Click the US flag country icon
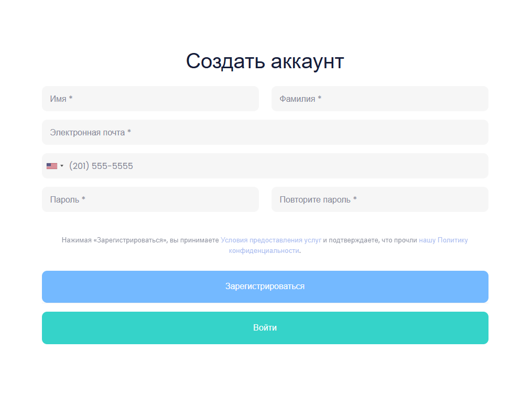The width and height of the screenshot is (532, 393). (x=51, y=166)
